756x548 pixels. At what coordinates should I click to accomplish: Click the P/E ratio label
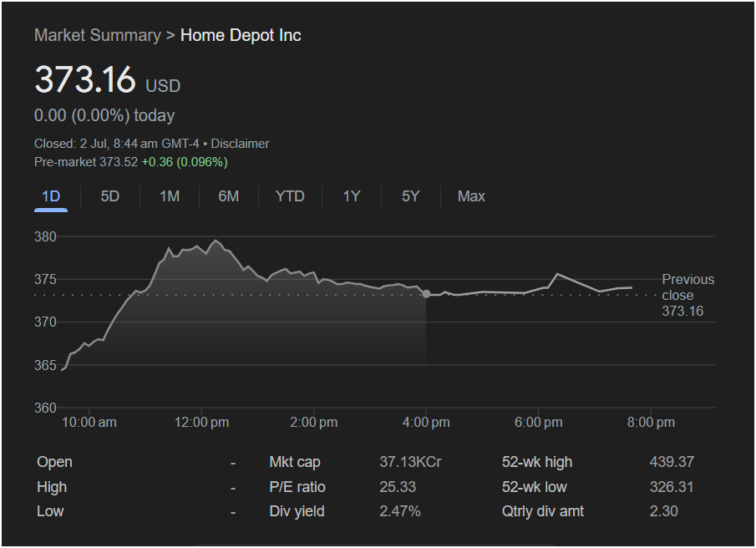(297, 487)
